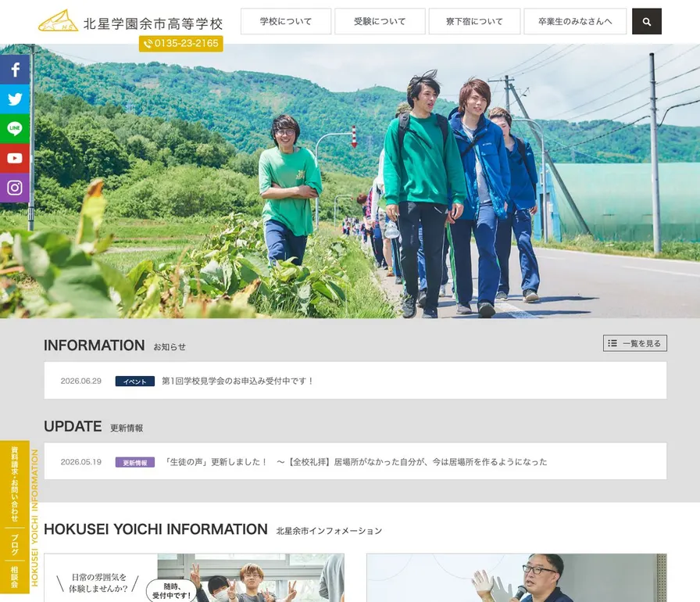Viewport: 700px width, 602px height.
Task: Click the vertical HOKUSEI YOICHI INFORMATION label
Action: pos(35,517)
